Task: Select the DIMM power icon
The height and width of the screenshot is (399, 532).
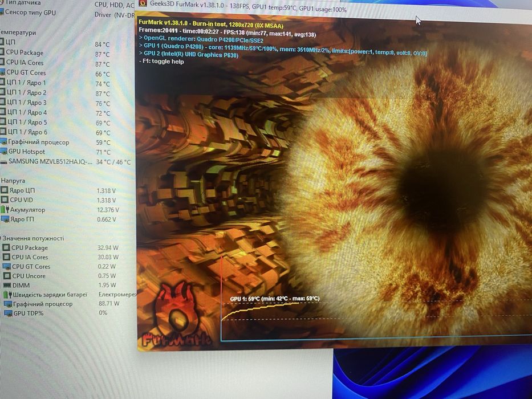Action: [x=7, y=286]
